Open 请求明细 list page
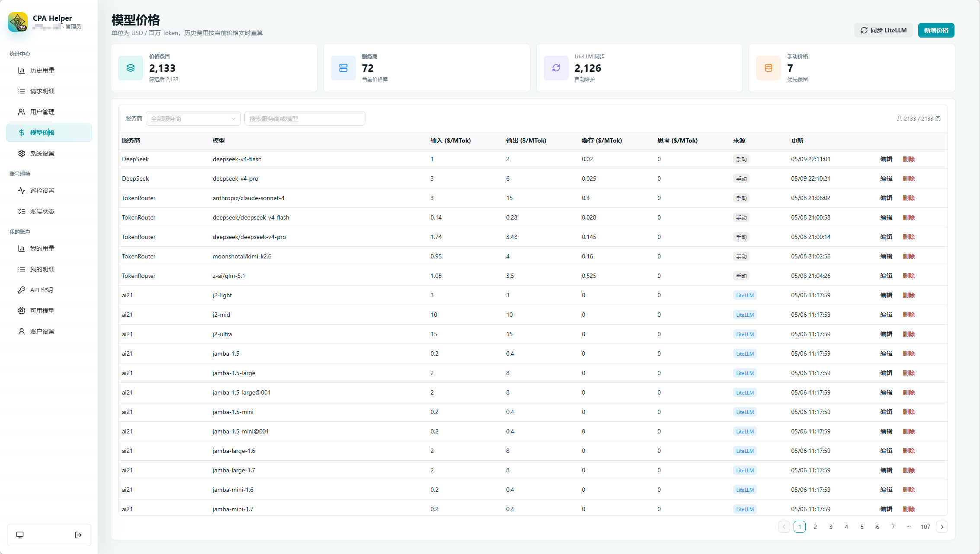The image size is (980, 554). point(49,91)
